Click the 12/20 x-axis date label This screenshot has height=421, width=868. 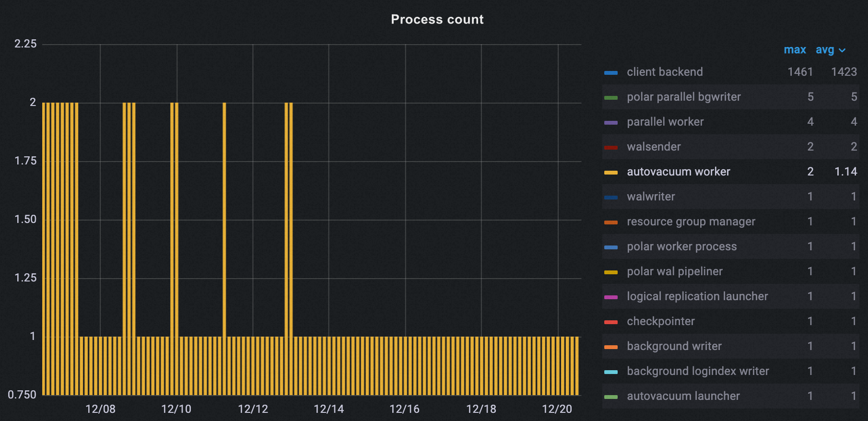557,409
